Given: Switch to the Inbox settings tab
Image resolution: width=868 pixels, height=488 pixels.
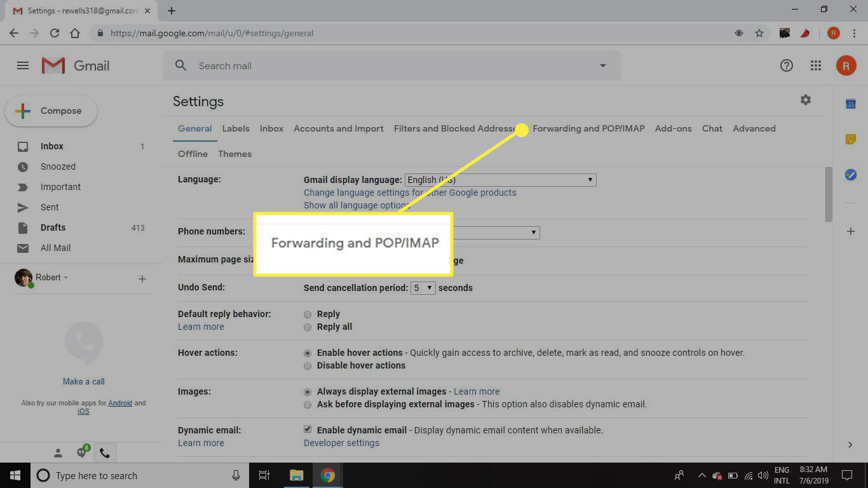Looking at the screenshot, I should 271,128.
